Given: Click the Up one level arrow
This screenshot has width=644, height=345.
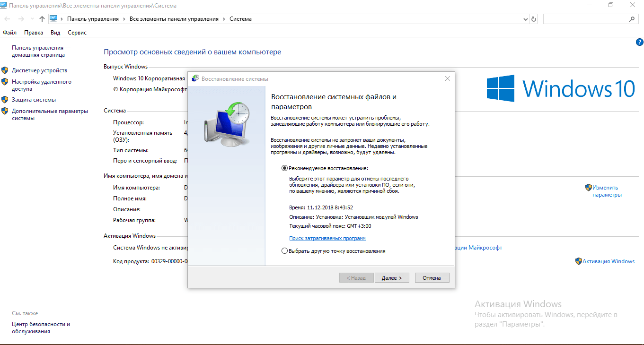Looking at the screenshot, I should [x=42, y=19].
